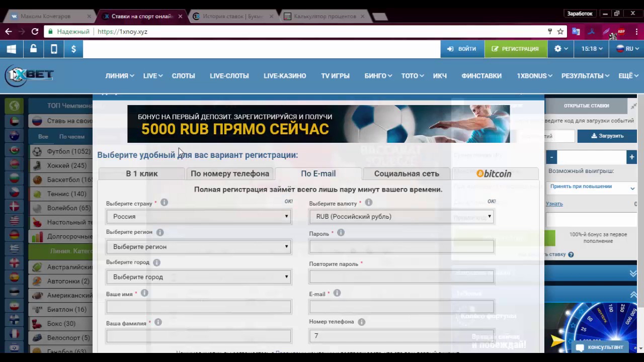The width and height of the screenshot is (644, 362).
Task: Click the Хоккей sport icon
Action: coord(37,165)
